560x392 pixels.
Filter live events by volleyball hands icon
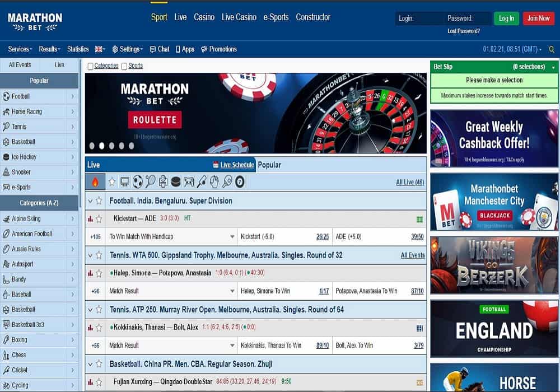[x=214, y=182]
